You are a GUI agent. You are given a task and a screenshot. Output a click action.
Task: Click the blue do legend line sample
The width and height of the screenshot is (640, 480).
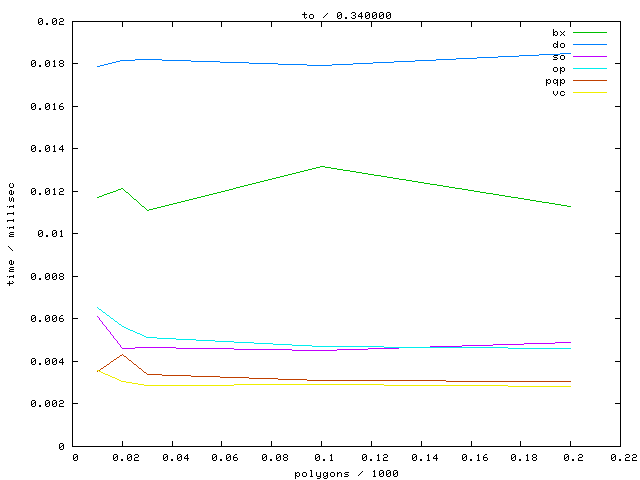tap(589, 45)
